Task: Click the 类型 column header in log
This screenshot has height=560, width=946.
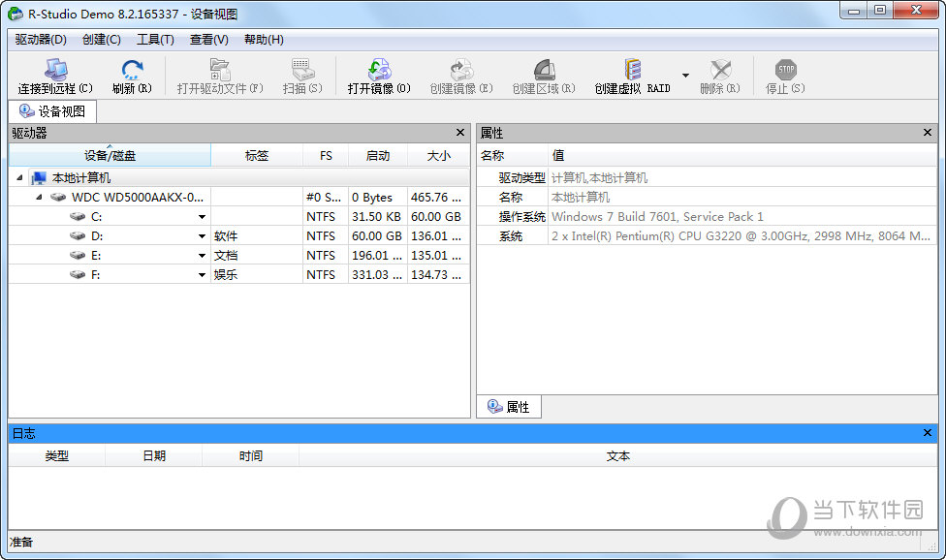Action: (57, 455)
